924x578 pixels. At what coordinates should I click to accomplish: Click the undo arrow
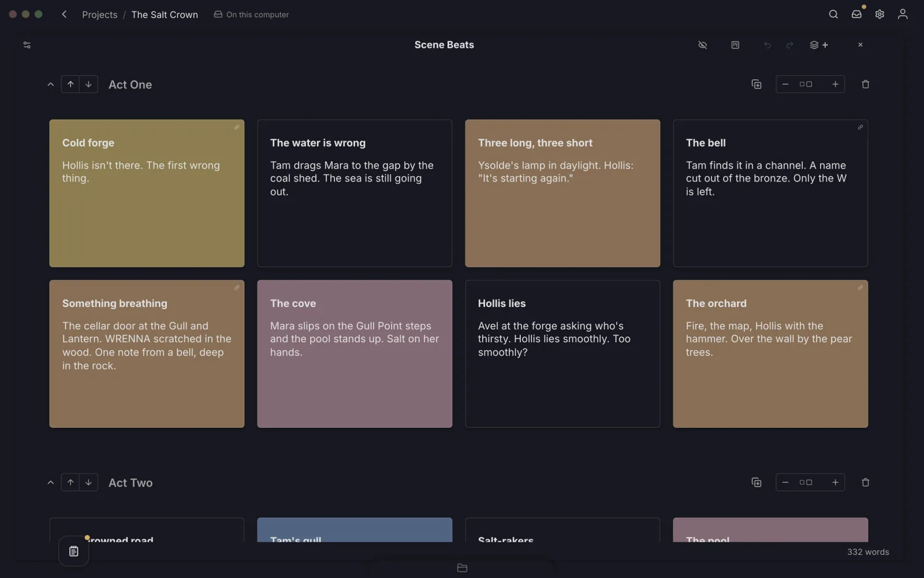pyautogui.click(x=767, y=45)
